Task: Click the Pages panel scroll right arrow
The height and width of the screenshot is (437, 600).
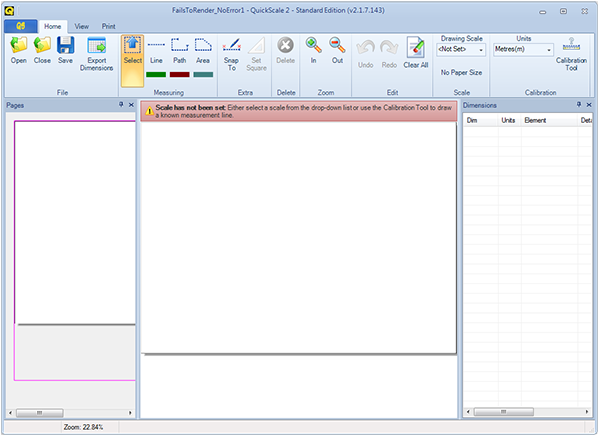Action: [x=130, y=413]
